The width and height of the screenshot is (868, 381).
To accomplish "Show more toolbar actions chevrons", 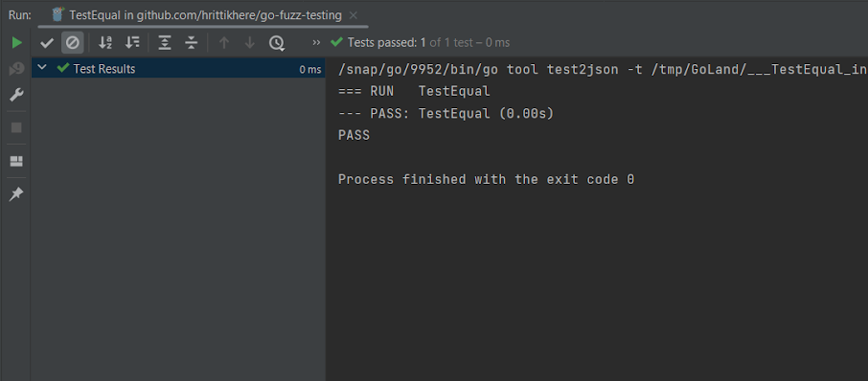I will 316,42.
